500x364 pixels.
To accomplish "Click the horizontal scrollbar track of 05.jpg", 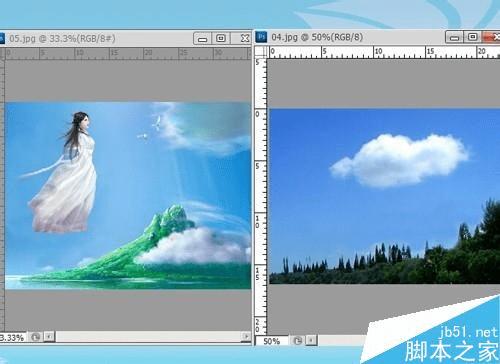I will click(148, 337).
